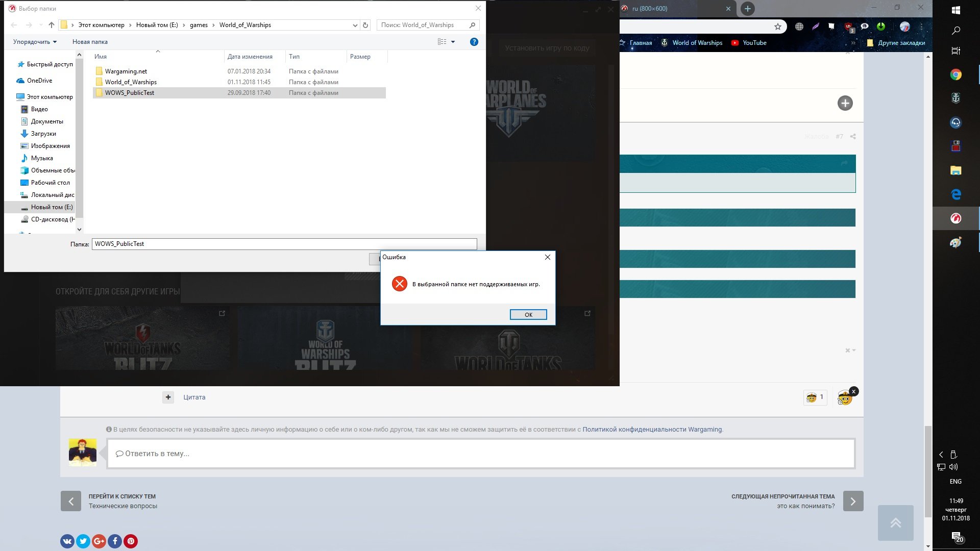Select the World_of_Warships folder in file list
Image resolution: width=980 pixels, height=551 pixels.
pos(130,82)
